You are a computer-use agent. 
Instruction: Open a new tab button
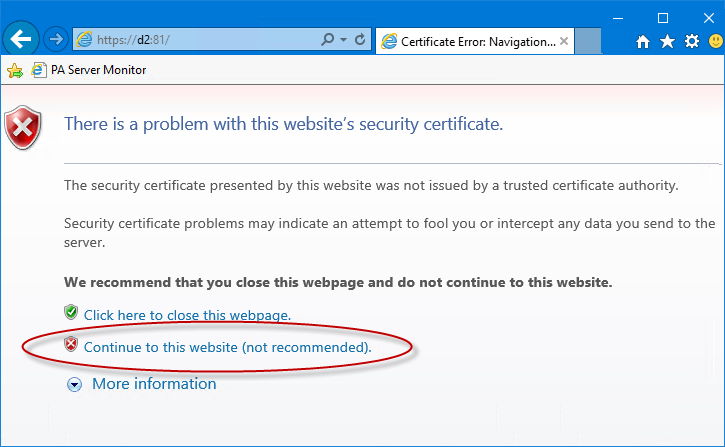point(589,42)
